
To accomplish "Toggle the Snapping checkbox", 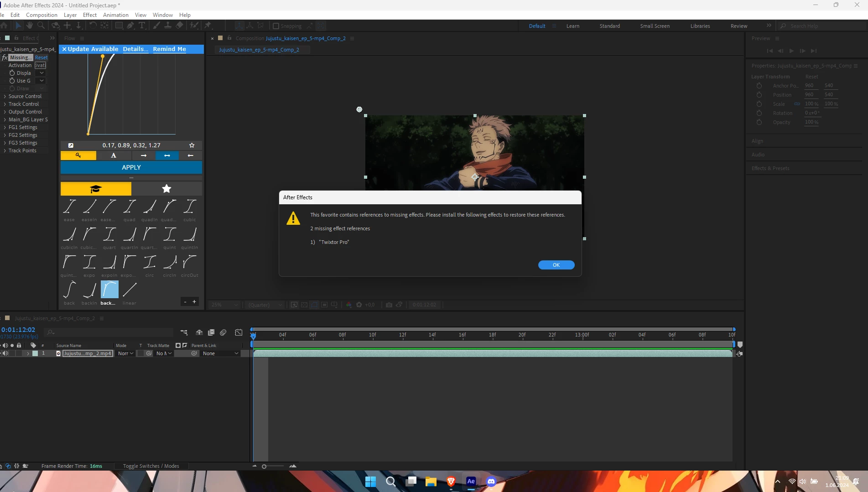I will tap(276, 26).
